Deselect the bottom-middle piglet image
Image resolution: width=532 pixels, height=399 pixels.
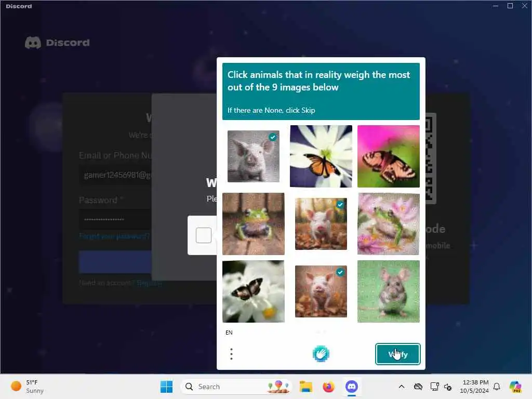321,291
